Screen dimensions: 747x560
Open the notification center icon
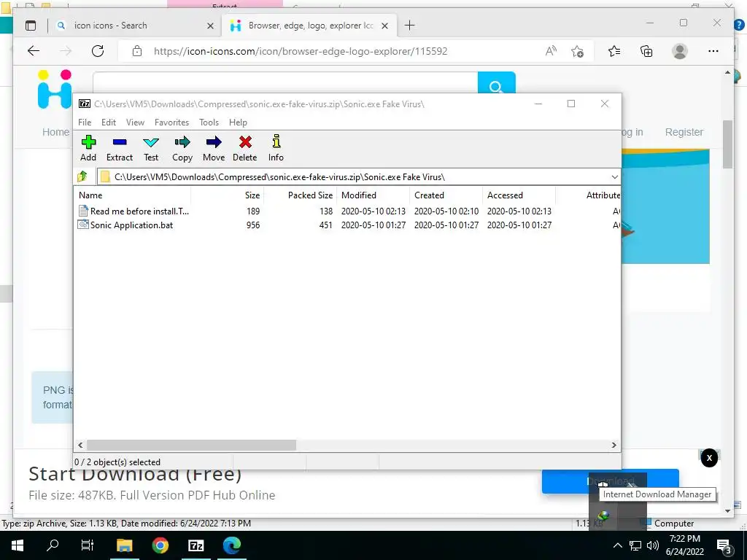(x=724, y=546)
